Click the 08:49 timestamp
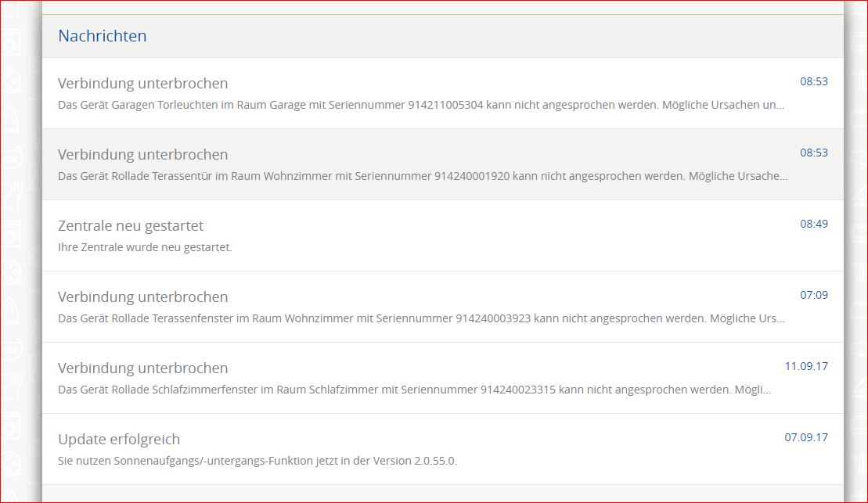 [813, 224]
